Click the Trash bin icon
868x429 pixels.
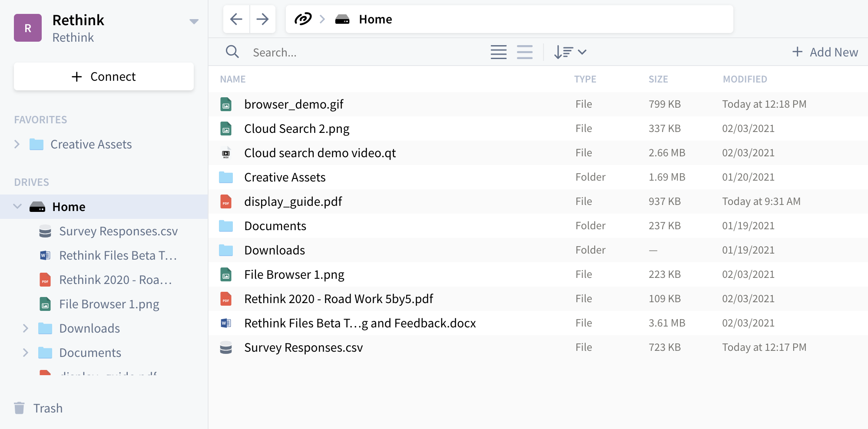(19, 408)
